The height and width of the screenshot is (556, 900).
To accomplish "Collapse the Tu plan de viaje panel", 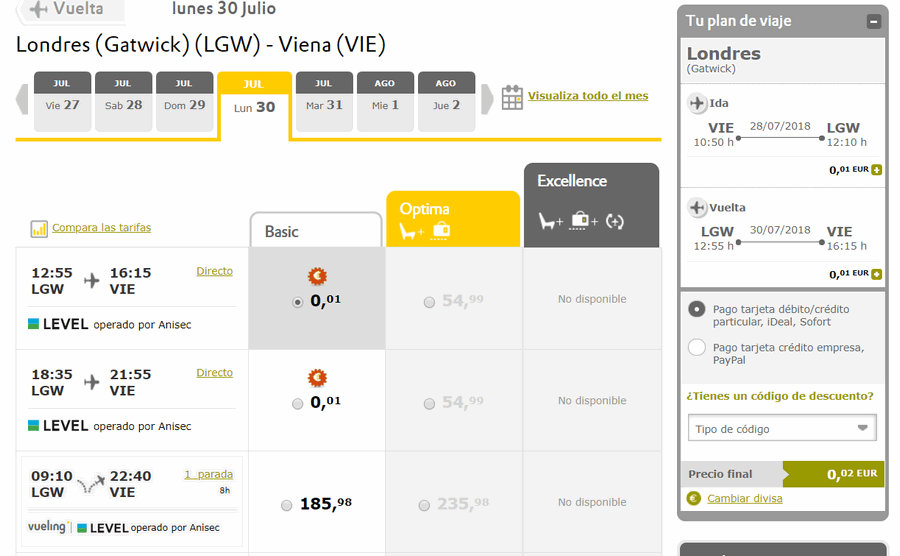I will [874, 22].
